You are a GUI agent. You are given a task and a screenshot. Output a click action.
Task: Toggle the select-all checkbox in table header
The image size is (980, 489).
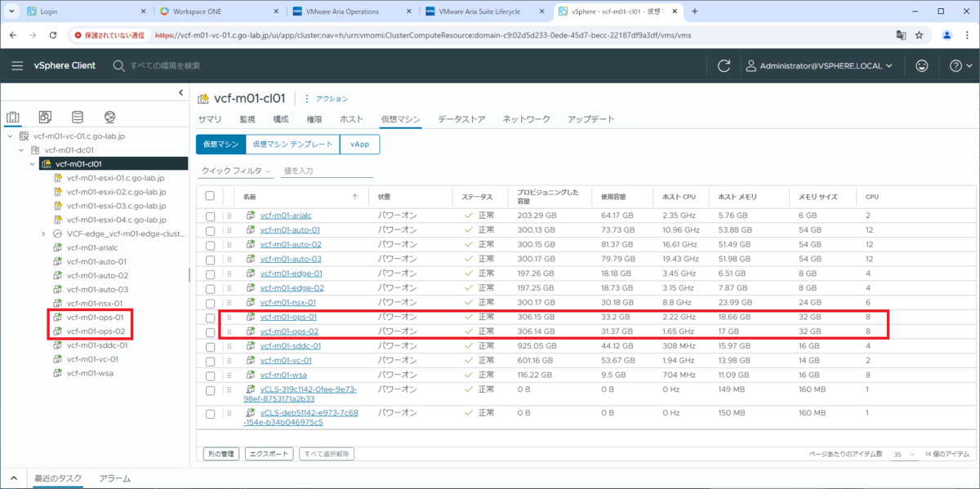coord(210,196)
